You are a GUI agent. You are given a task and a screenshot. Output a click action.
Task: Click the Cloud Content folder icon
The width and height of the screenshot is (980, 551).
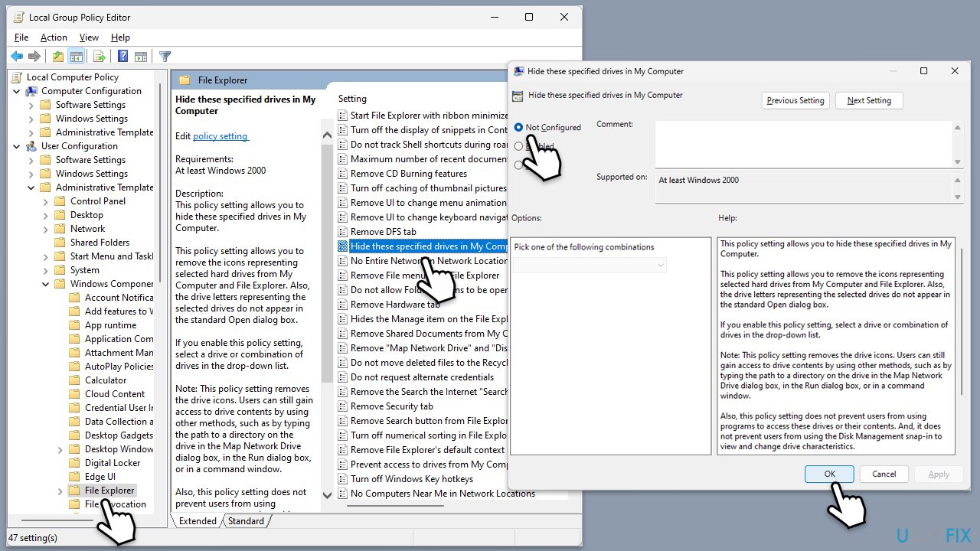(x=74, y=394)
